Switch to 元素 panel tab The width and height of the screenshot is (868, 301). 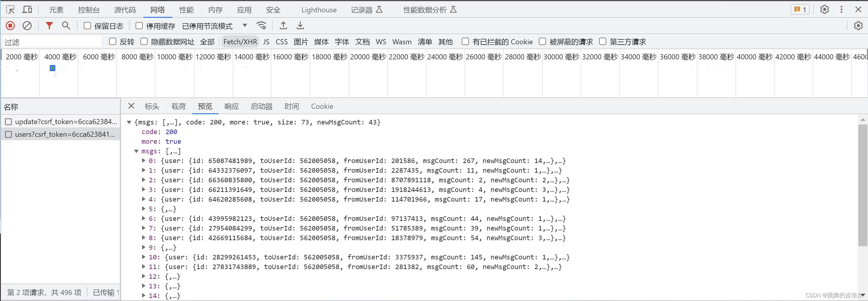click(56, 10)
